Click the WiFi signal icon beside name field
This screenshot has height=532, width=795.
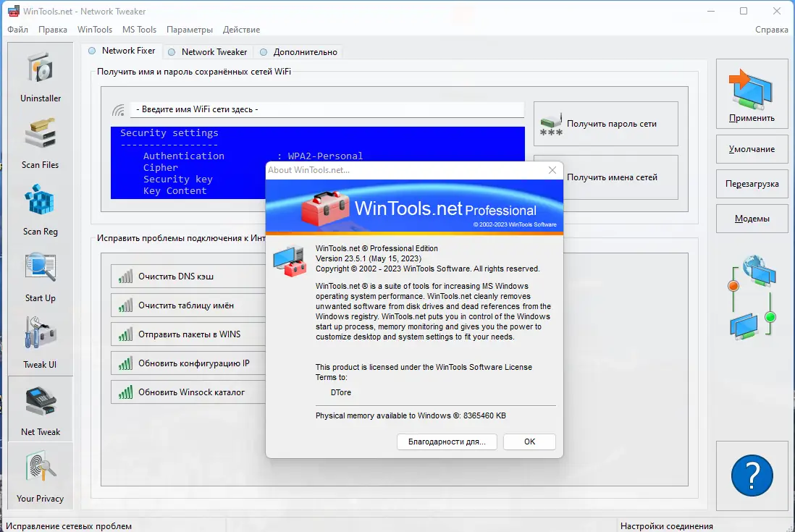click(119, 110)
